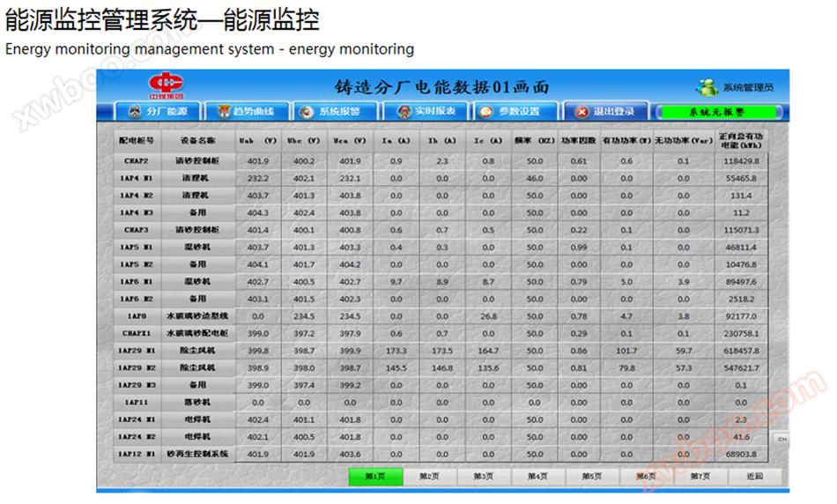The height and width of the screenshot is (504, 837).
Task: Click energy value 68903.8
Action: click(x=741, y=455)
